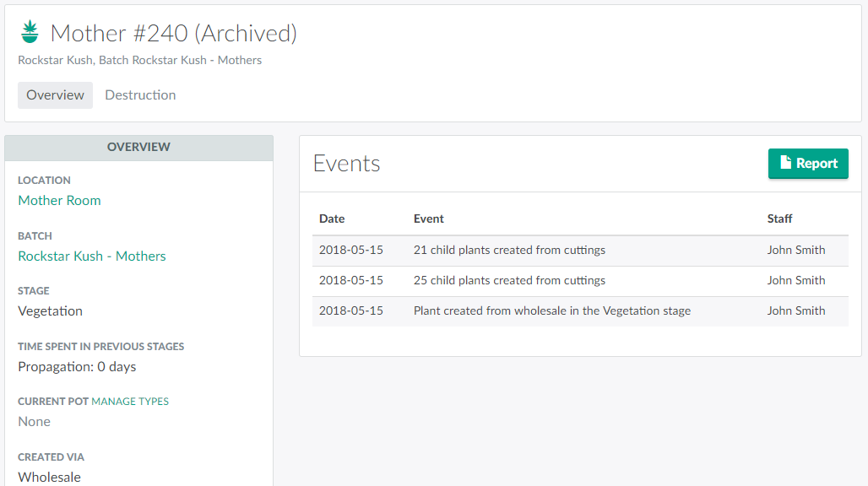Click the Mother #240 (Archived) title
Viewport: 868px width, 486px height.
tap(173, 33)
